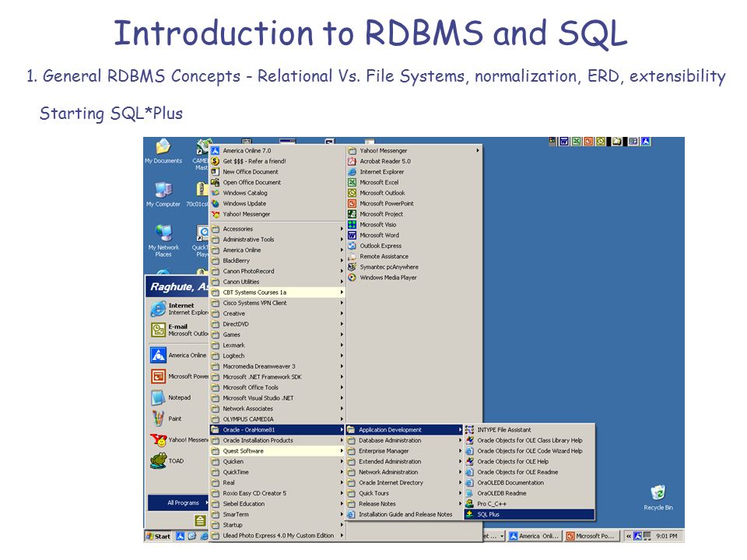
Task: Open America Online 7.0 program entry
Action: tap(277, 150)
